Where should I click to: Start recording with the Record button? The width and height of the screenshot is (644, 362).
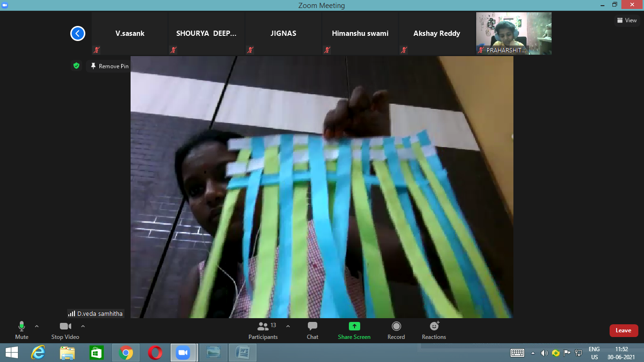396,330
